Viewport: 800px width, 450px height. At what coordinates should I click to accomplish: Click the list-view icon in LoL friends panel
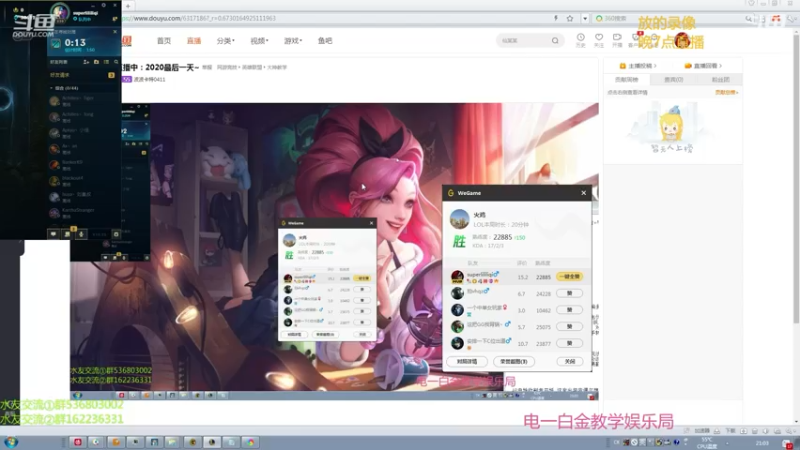pos(106,62)
